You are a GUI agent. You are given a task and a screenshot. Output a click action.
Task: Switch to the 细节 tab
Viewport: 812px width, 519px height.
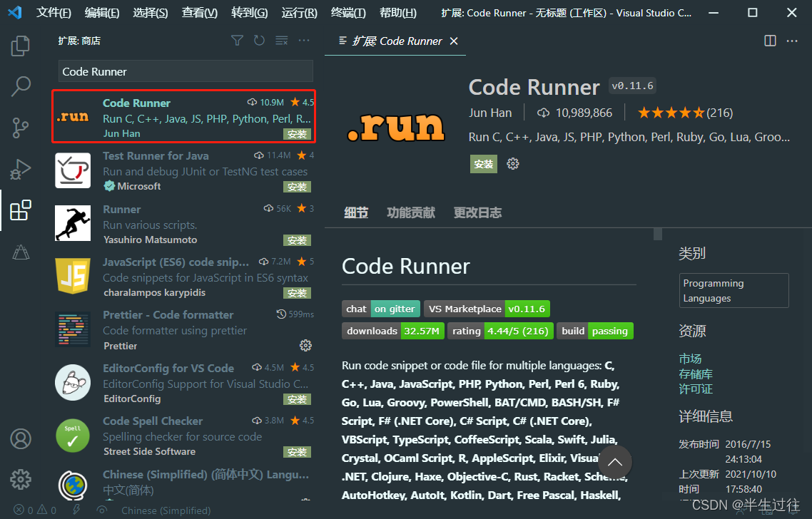pos(356,212)
